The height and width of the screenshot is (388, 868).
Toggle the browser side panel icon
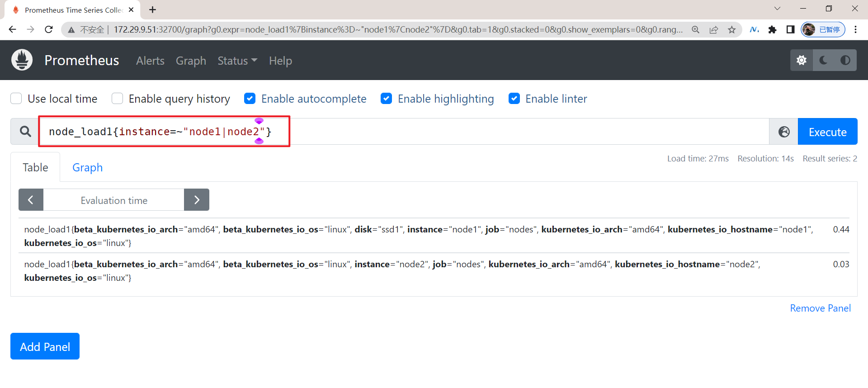(x=790, y=29)
